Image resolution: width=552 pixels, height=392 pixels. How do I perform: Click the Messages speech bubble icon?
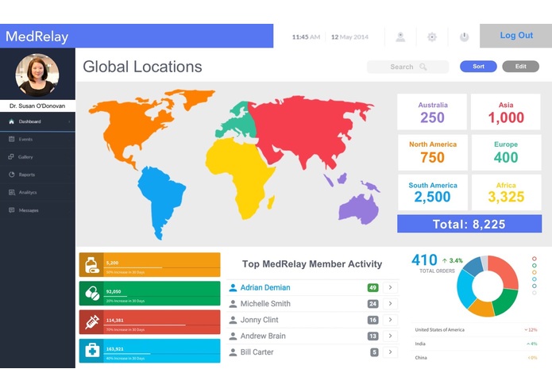click(x=12, y=210)
